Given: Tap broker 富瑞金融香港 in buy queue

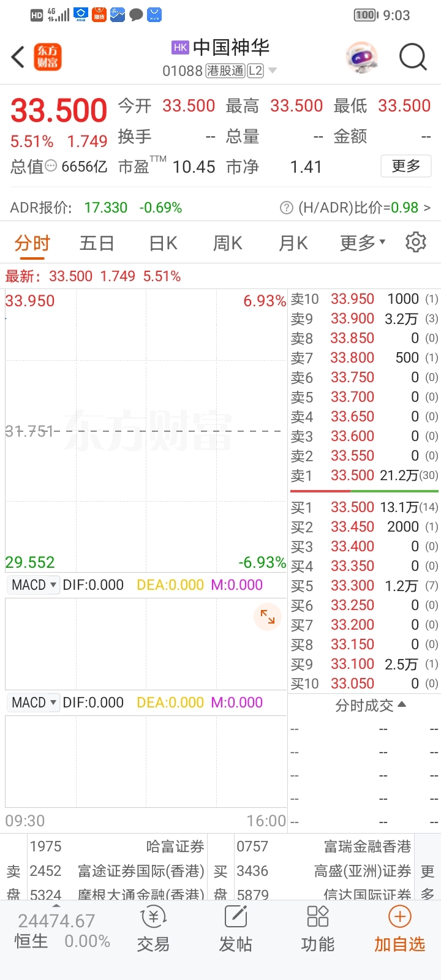Looking at the screenshot, I should (x=324, y=846).
